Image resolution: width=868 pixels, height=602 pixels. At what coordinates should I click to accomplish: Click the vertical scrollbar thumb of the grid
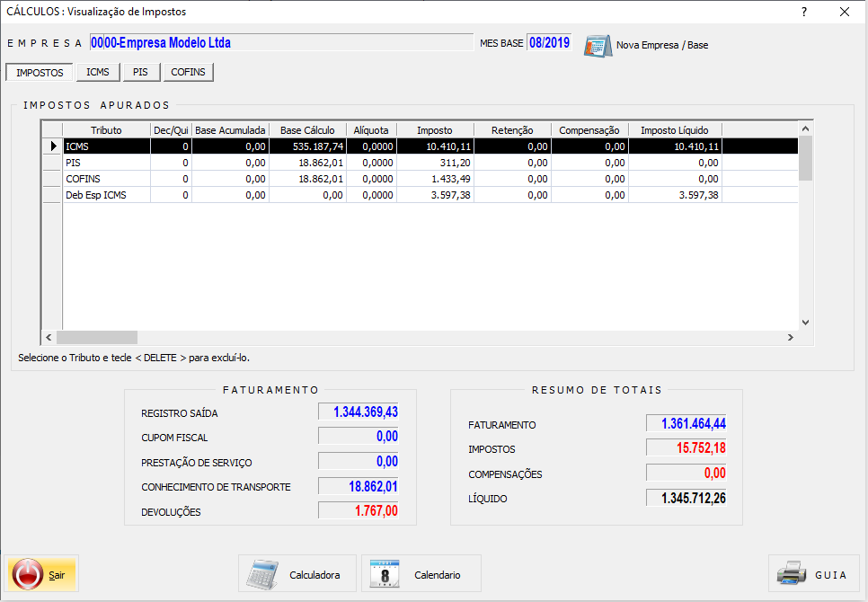(805, 158)
